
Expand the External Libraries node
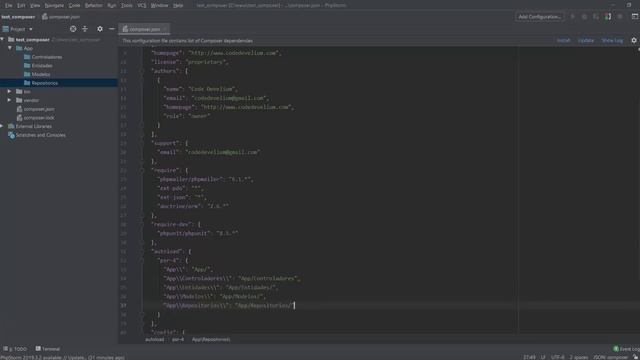tap(2, 126)
